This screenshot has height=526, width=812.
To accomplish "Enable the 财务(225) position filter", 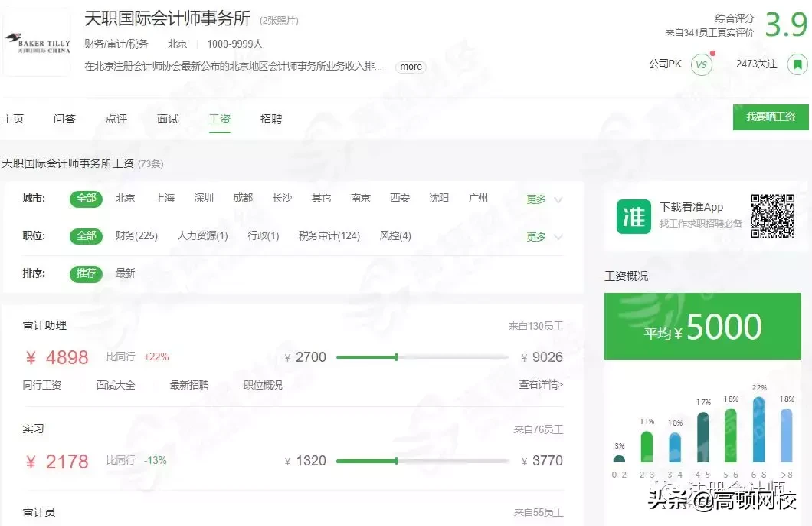I will [136, 236].
